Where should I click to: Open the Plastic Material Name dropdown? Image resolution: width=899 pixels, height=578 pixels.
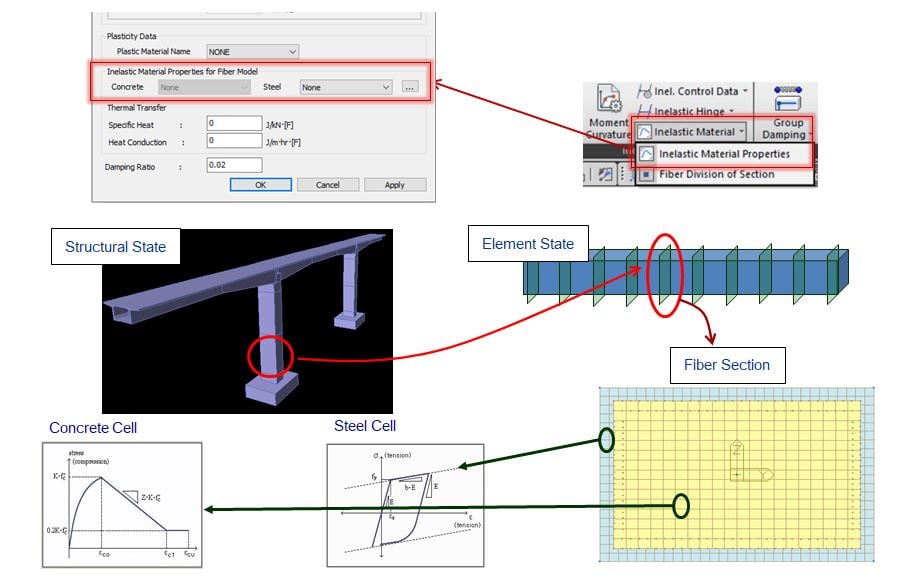click(x=252, y=52)
